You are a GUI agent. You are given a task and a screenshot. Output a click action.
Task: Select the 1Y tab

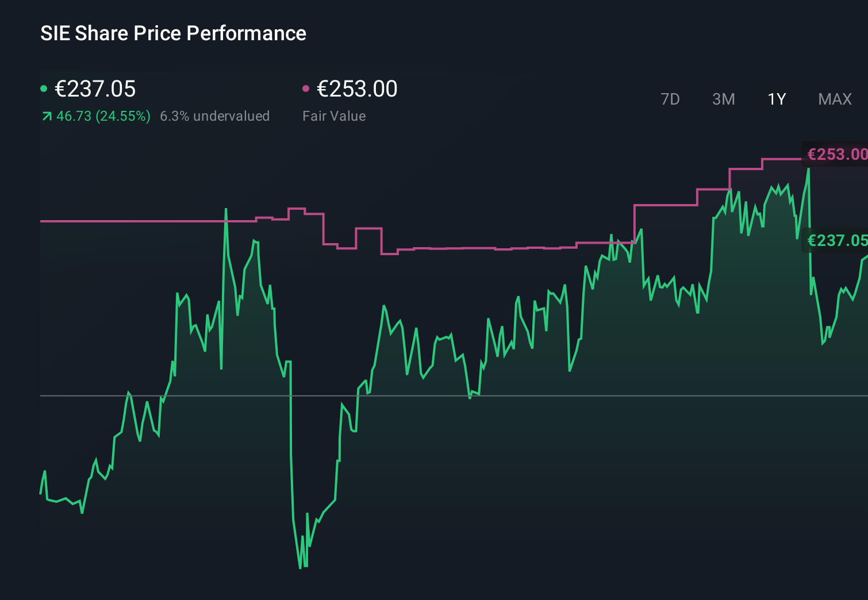tap(776, 99)
